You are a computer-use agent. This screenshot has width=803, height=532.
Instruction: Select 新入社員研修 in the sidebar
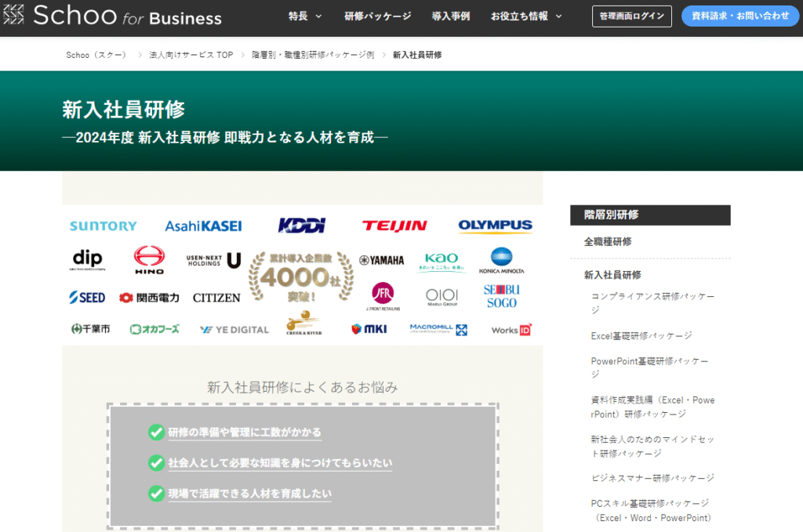pyautogui.click(x=612, y=275)
